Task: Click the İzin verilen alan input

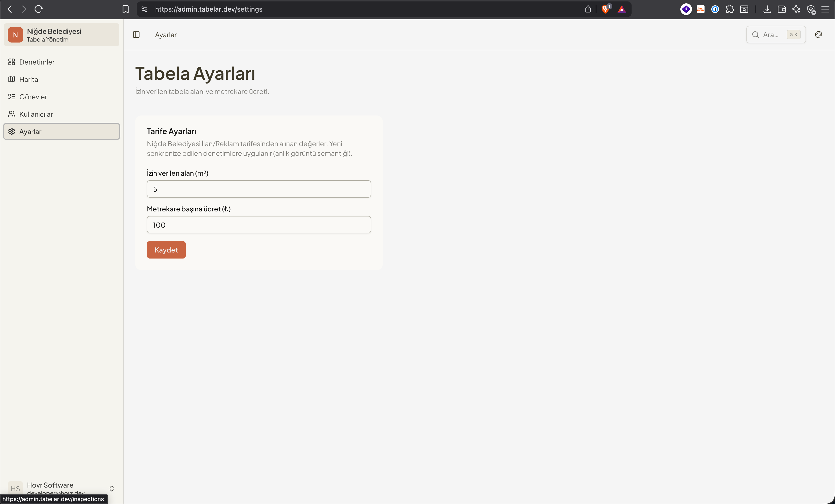Action: [259, 189]
